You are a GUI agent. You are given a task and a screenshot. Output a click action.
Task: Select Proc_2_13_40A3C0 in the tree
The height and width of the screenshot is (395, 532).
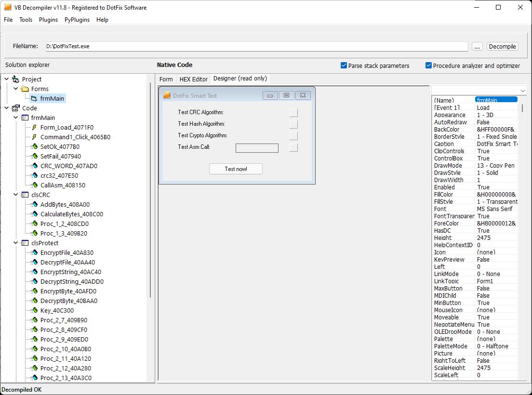click(66, 378)
